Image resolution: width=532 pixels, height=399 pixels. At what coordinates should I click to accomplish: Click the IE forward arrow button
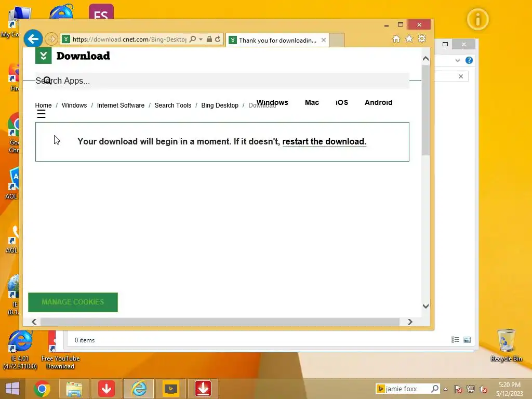[51, 39]
